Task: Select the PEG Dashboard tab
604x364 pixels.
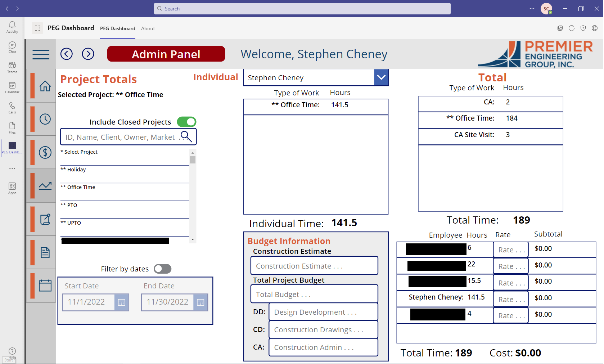Action: 117,28
